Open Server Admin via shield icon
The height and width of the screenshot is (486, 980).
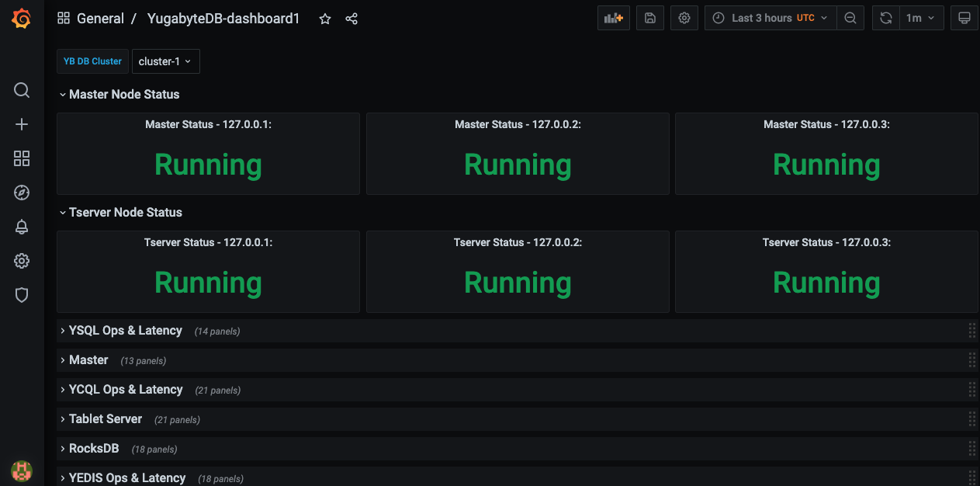21,294
